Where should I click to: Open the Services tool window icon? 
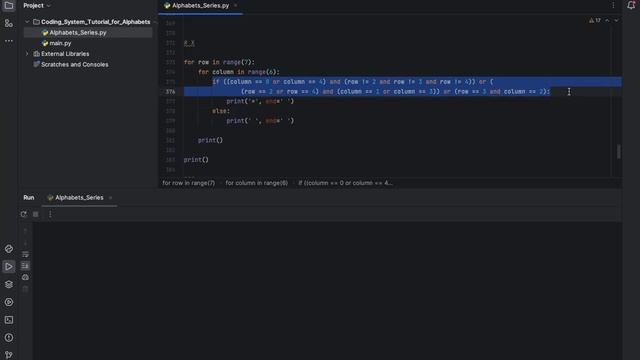[9, 302]
